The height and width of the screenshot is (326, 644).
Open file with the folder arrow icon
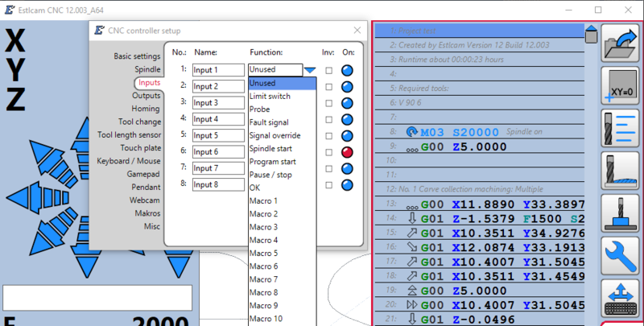pos(621,43)
